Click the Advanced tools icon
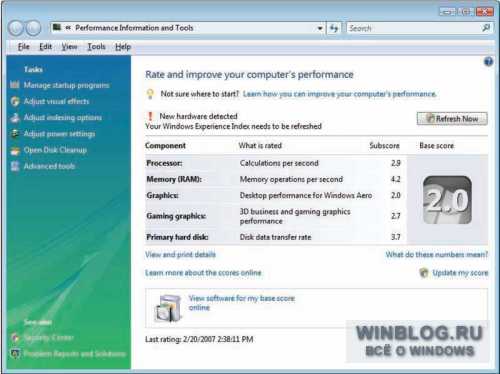Screen dimensions: 500x374 pos(15,166)
